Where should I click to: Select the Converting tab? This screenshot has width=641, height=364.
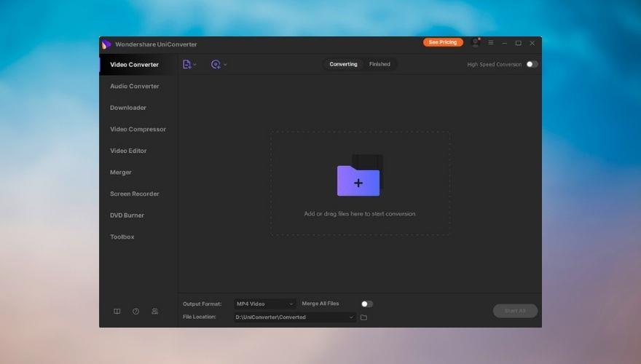point(343,64)
